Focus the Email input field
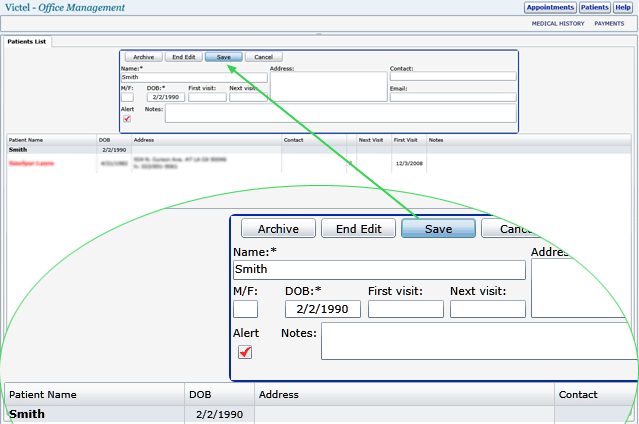The width and height of the screenshot is (639, 424). 453,97
